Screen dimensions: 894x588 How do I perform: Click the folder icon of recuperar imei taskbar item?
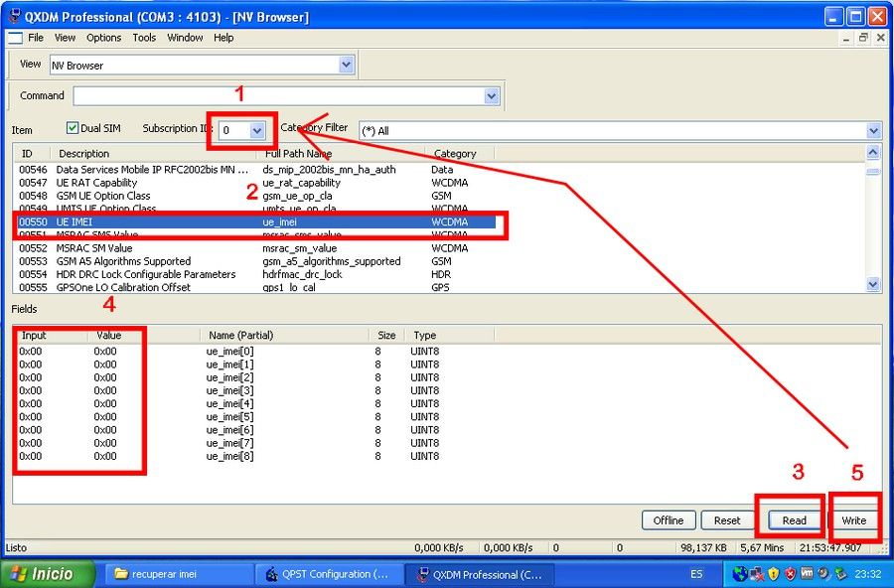click(x=121, y=573)
